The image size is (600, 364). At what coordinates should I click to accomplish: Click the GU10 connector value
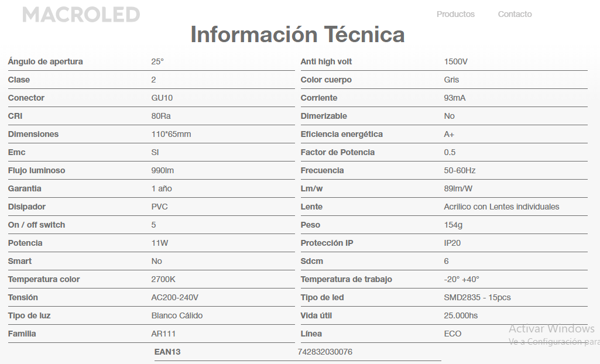click(162, 98)
